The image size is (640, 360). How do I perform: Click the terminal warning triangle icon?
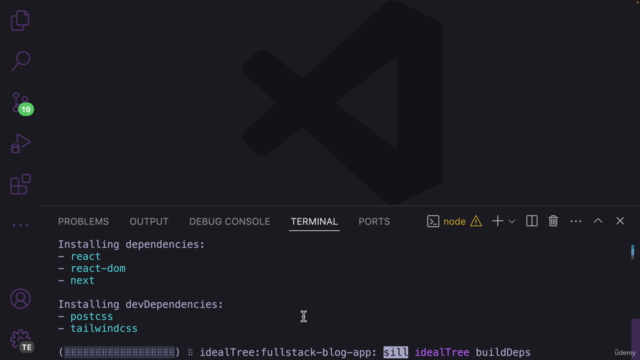476,221
